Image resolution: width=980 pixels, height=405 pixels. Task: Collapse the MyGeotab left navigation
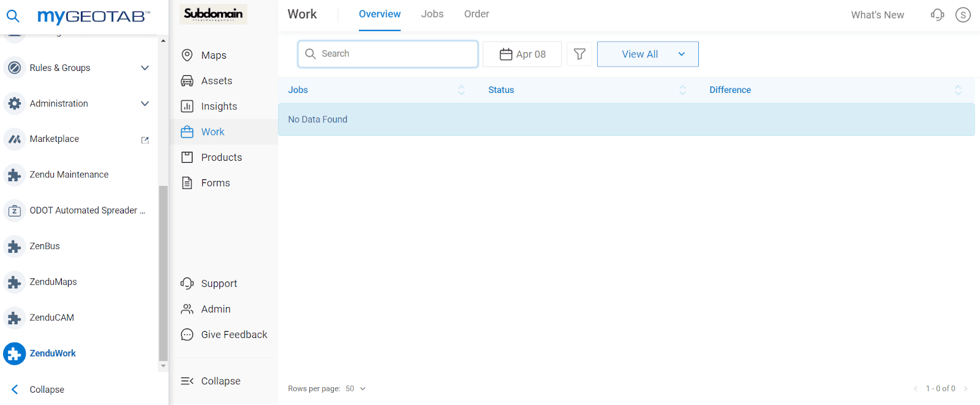pyautogui.click(x=38, y=390)
